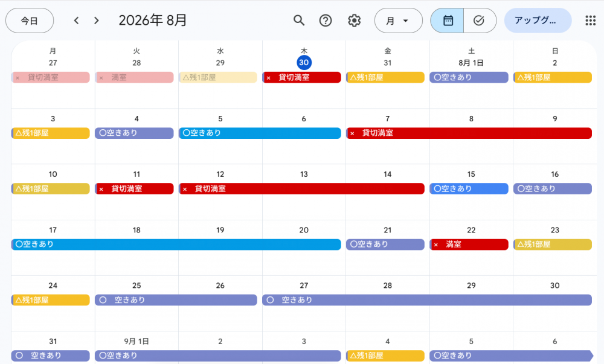Click the date number 14
This screenshot has width=604, height=364.
pos(388,174)
